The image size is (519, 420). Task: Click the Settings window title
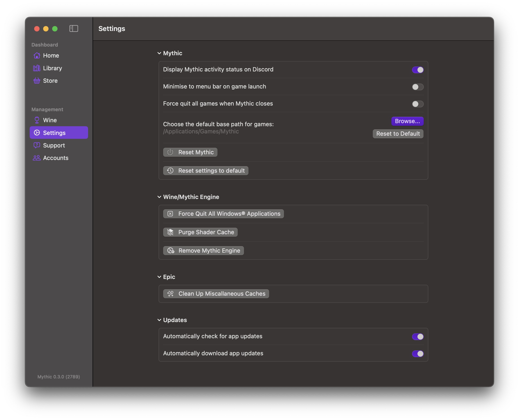click(x=112, y=29)
